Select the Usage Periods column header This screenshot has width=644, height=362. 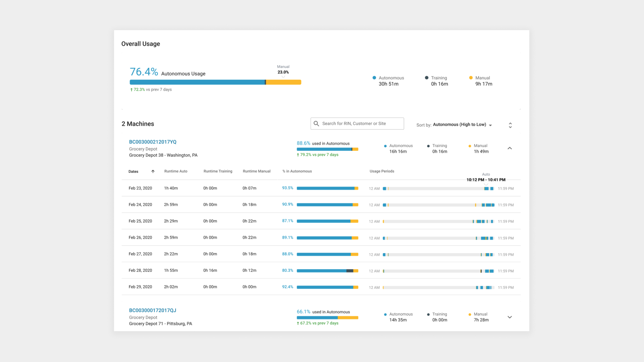click(x=382, y=171)
